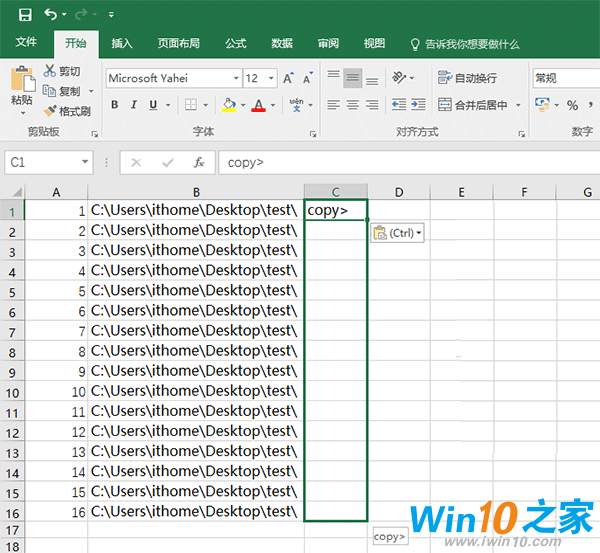Select the Format Painter (格式刷) tool
Viewport: 600px width, 553px height.
pos(67,111)
